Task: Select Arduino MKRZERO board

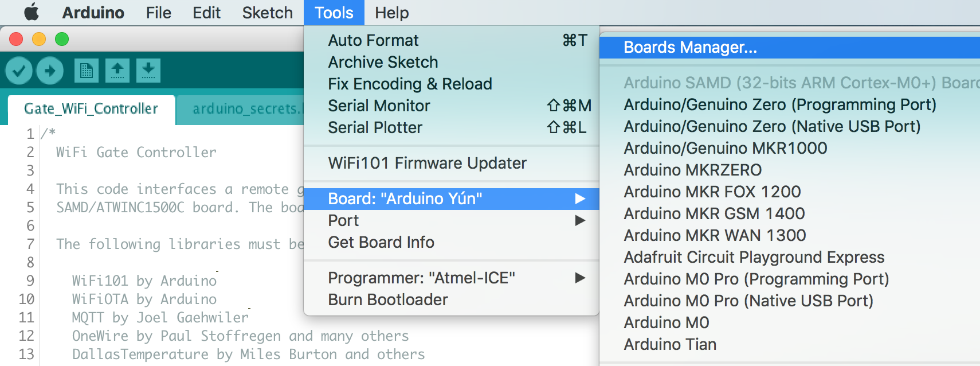Action: [790, 170]
